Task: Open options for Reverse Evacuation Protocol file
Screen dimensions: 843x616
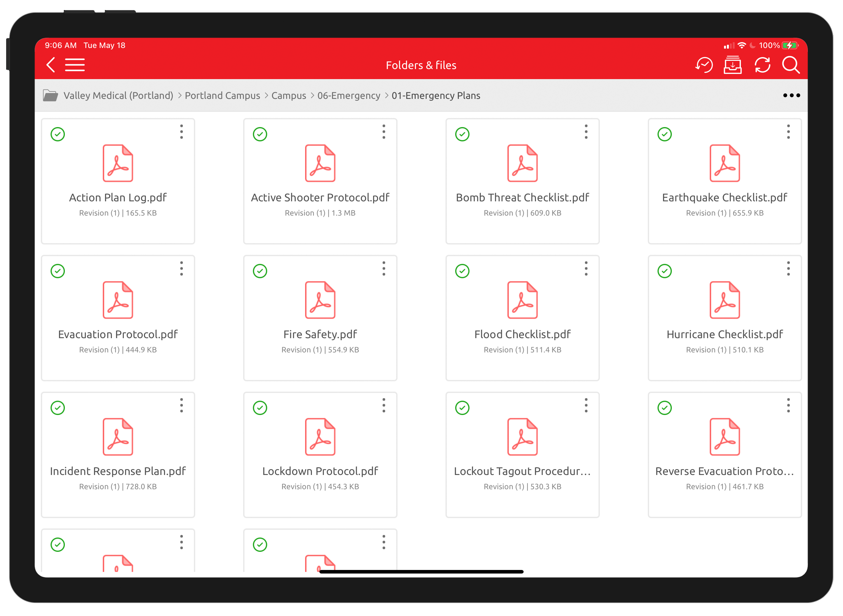Action: pyautogui.click(x=788, y=405)
